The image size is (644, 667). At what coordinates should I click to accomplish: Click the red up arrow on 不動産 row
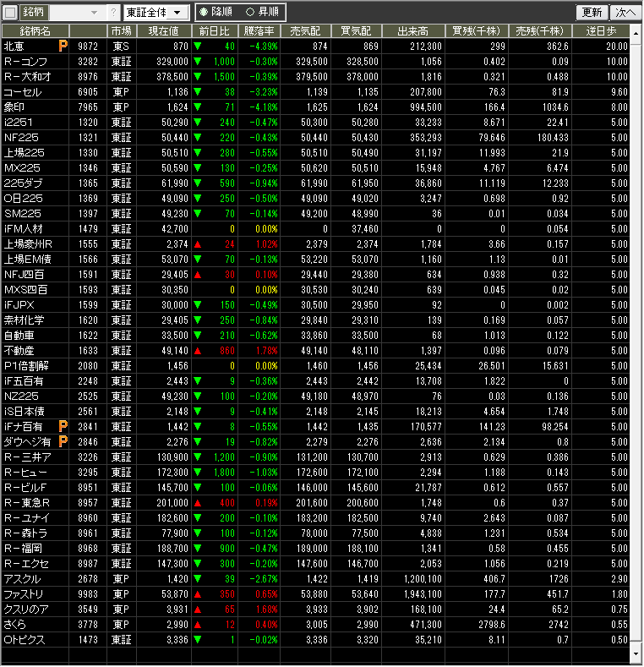click(198, 350)
